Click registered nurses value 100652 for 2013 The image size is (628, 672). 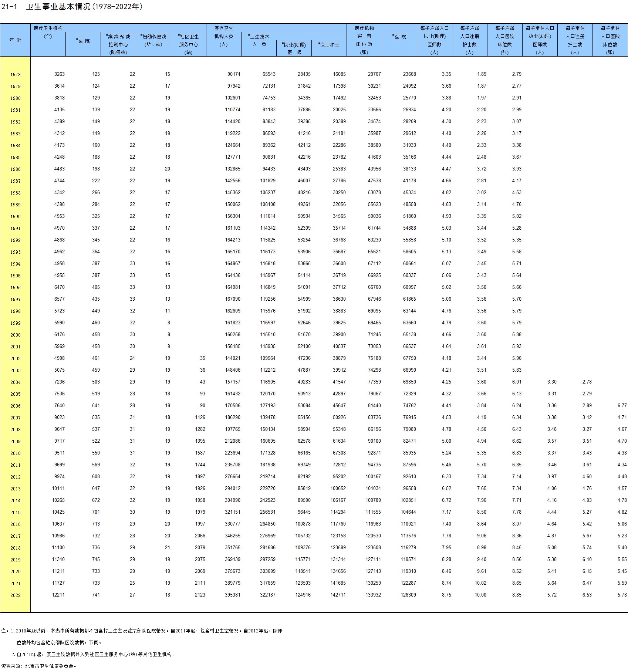coord(338,489)
